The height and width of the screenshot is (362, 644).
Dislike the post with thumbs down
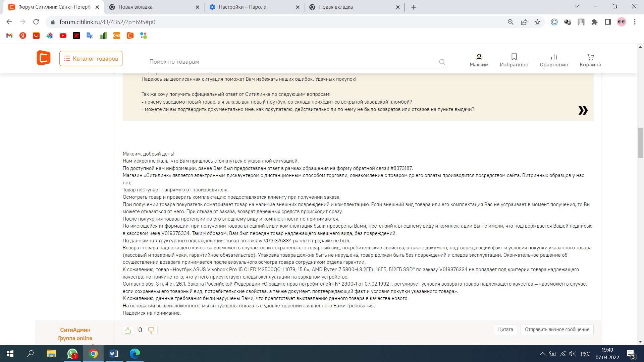(x=151, y=330)
